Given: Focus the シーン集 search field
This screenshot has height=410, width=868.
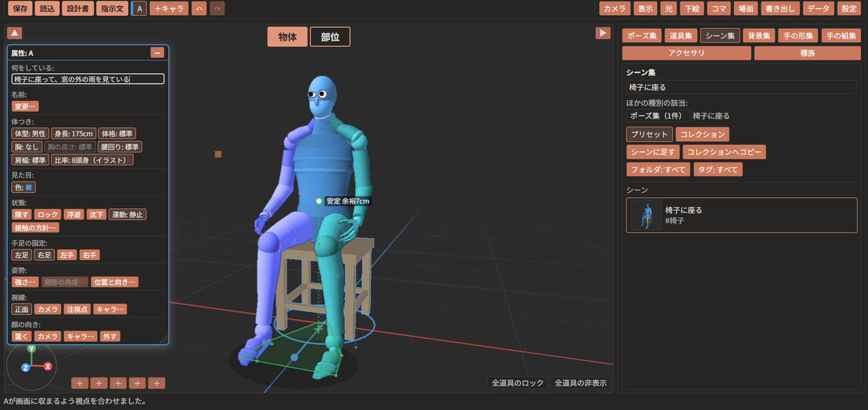Looking at the screenshot, I should coord(741,87).
